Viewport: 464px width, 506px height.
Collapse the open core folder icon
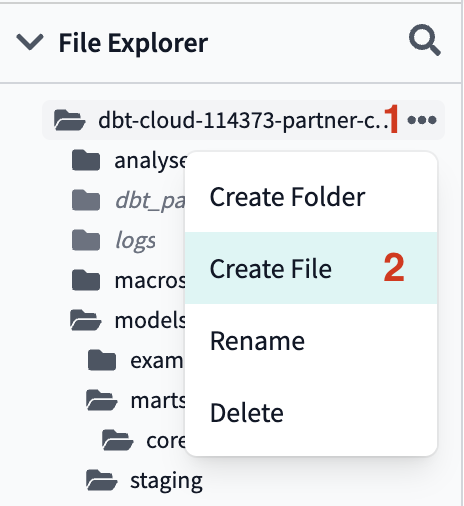(118, 440)
